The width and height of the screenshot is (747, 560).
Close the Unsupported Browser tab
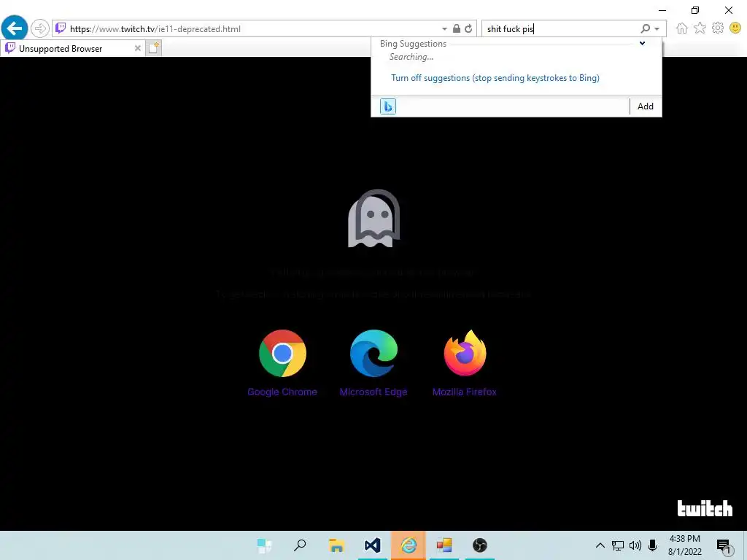tap(137, 48)
